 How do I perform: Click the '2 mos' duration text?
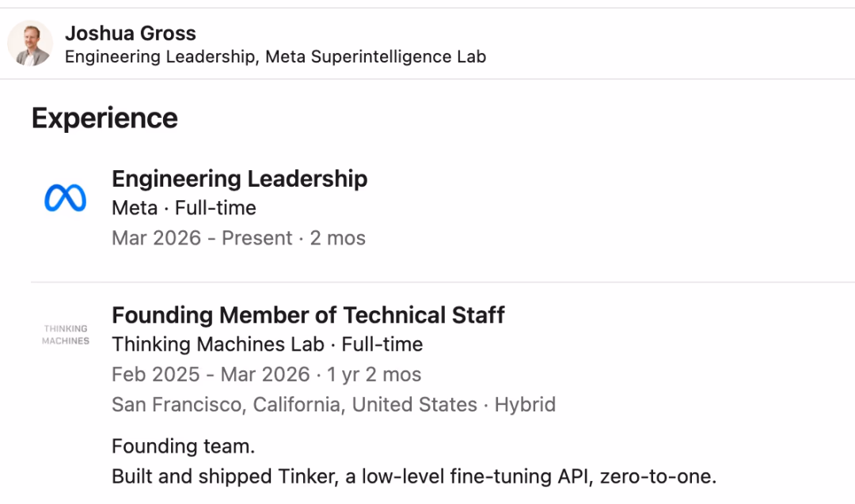pos(338,238)
